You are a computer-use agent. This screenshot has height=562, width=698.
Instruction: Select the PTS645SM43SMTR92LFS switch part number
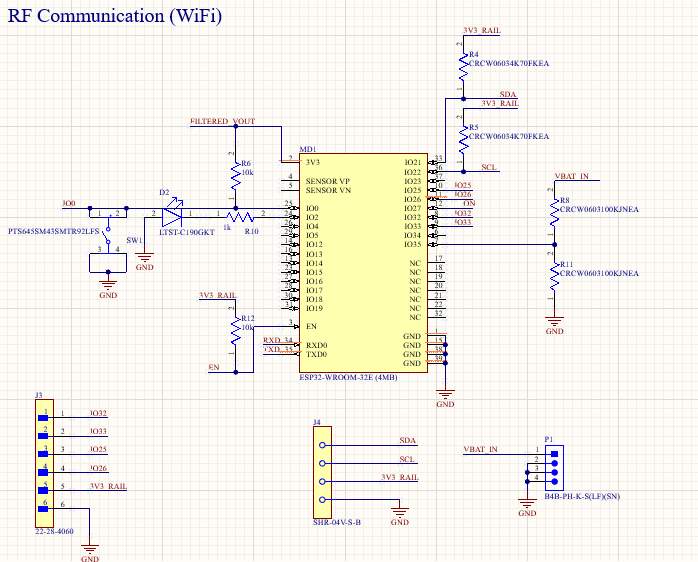[x=53, y=232]
